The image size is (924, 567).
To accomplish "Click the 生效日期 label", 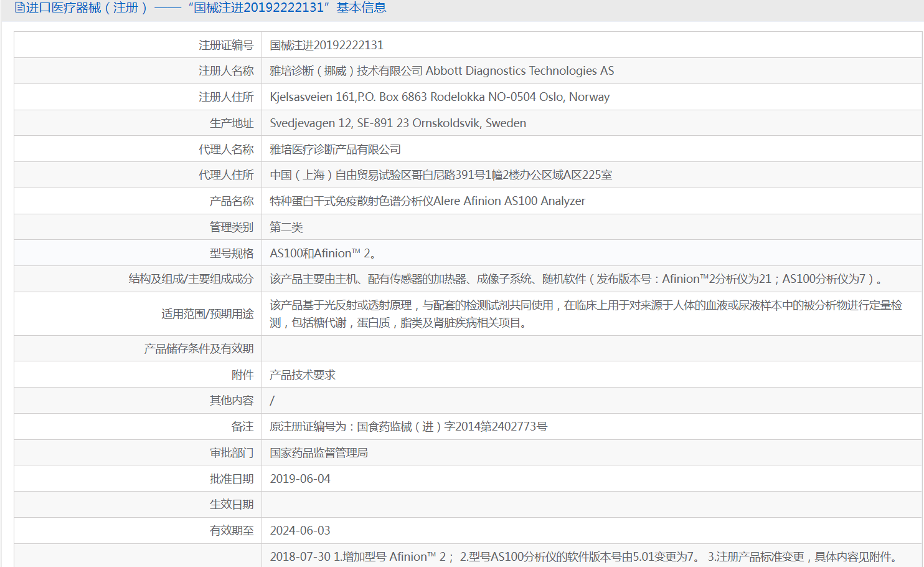I will [232, 505].
